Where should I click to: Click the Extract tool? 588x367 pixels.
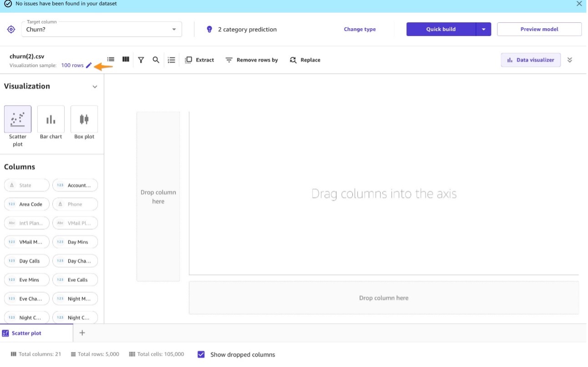(x=199, y=60)
